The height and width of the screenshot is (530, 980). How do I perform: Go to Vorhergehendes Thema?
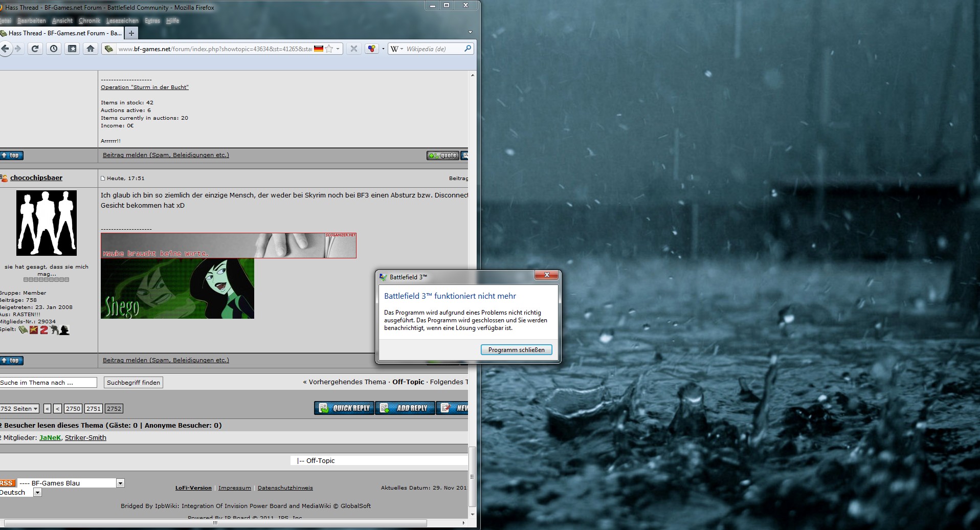tap(347, 382)
